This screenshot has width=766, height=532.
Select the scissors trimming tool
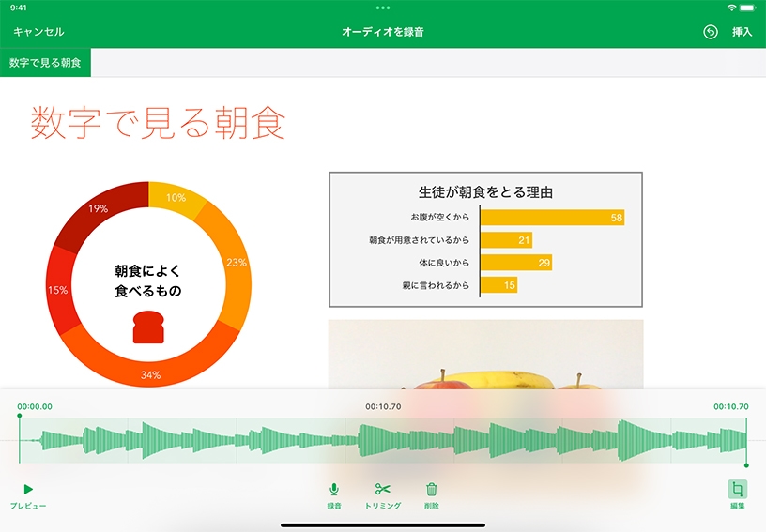click(x=382, y=490)
